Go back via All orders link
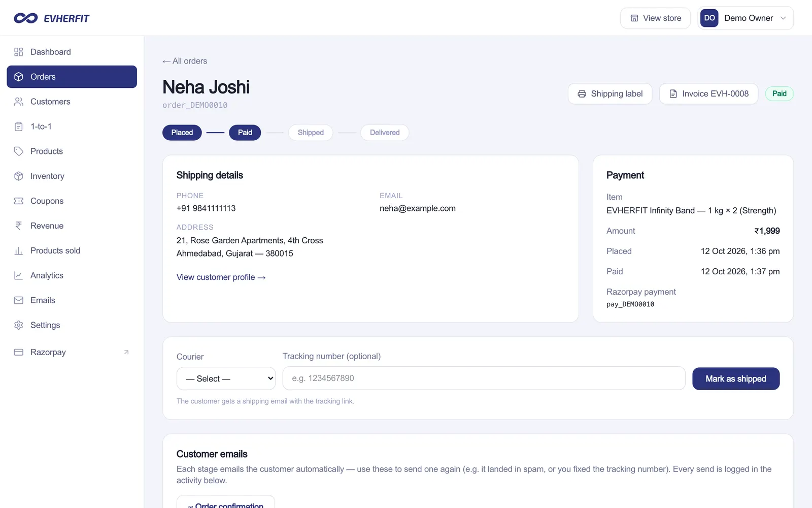This screenshot has height=508, width=812. tap(185, 61)
